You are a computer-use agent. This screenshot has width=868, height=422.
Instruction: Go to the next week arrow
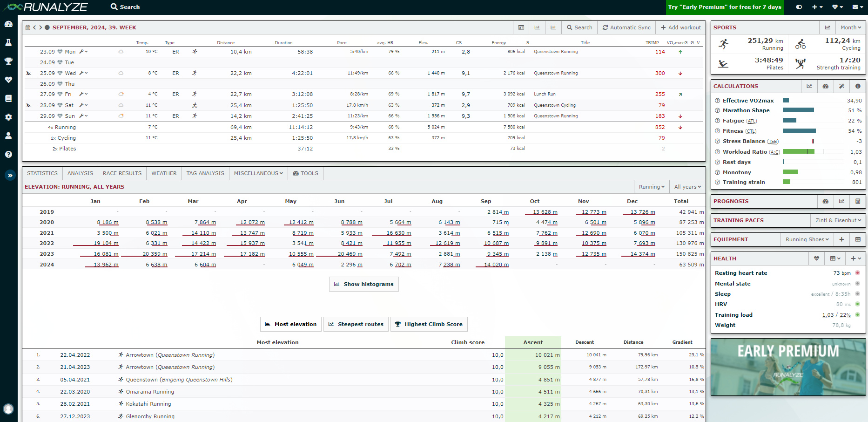pos(40,27)
